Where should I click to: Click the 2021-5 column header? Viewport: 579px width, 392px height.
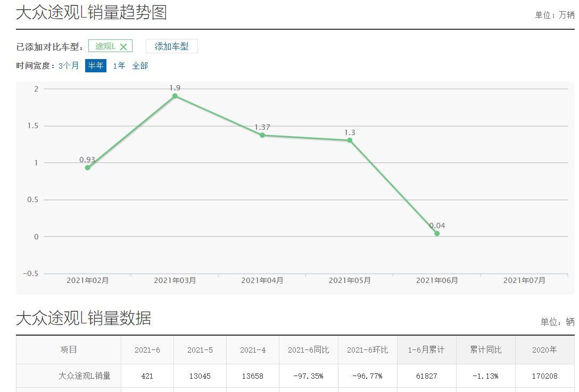pos(200,350)
